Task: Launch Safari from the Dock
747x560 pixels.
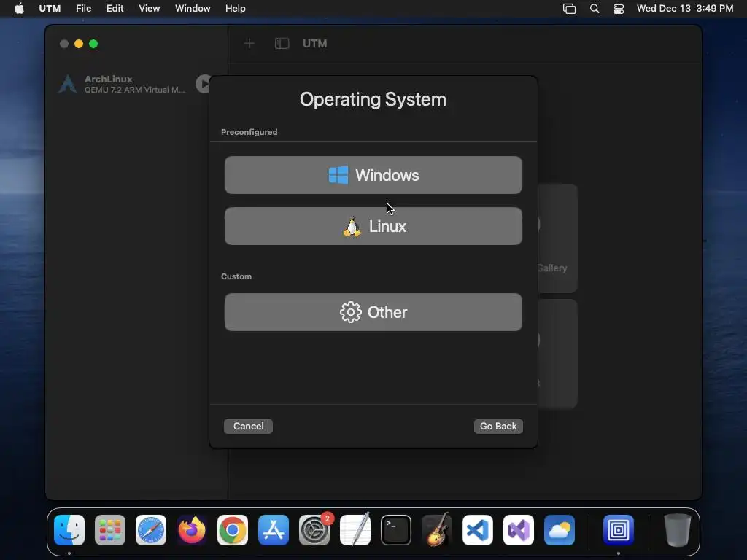Action: [151, 530]
